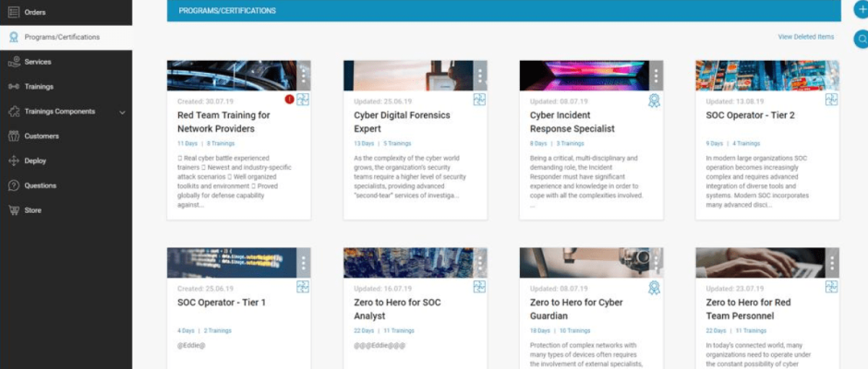Screen dimensions: 868x369
Task: Click the Questions help icon
Action: 14,185
